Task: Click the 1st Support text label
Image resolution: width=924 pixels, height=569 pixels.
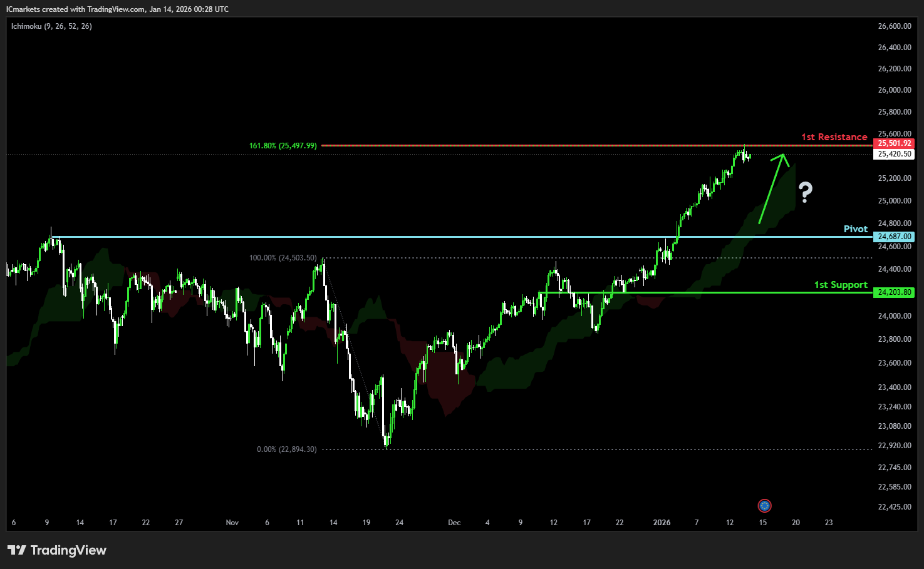Action: (841, 285)
